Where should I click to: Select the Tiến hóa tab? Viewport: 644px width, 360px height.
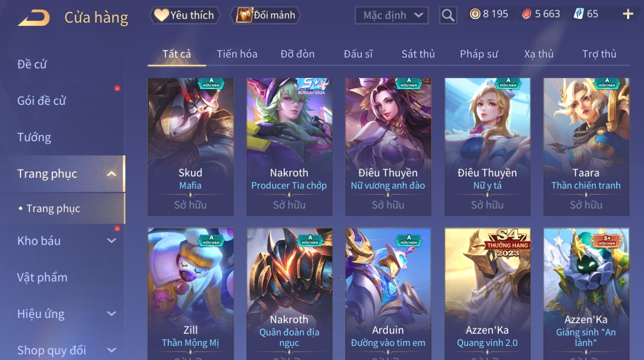pos(237,54)
